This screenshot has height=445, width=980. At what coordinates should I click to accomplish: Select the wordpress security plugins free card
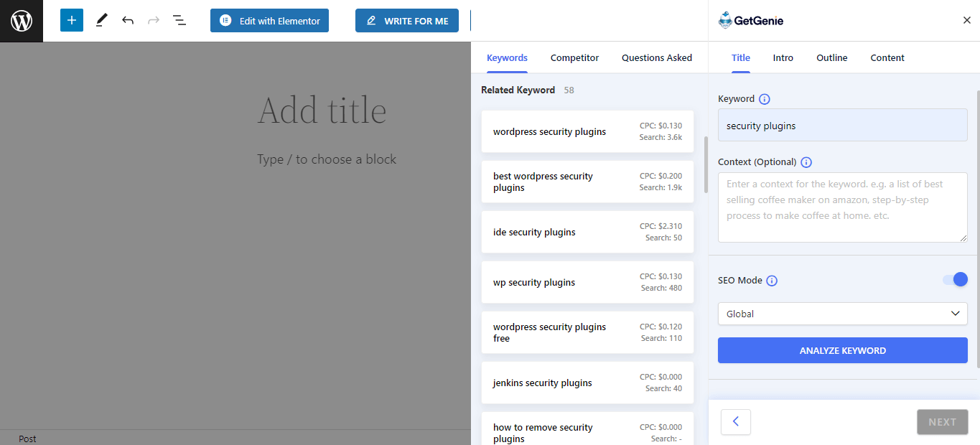coord(587,332)
